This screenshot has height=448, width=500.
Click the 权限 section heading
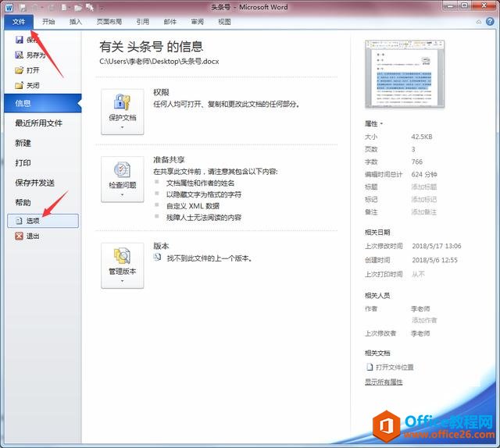pyautogui.click(x=161, y=92)
